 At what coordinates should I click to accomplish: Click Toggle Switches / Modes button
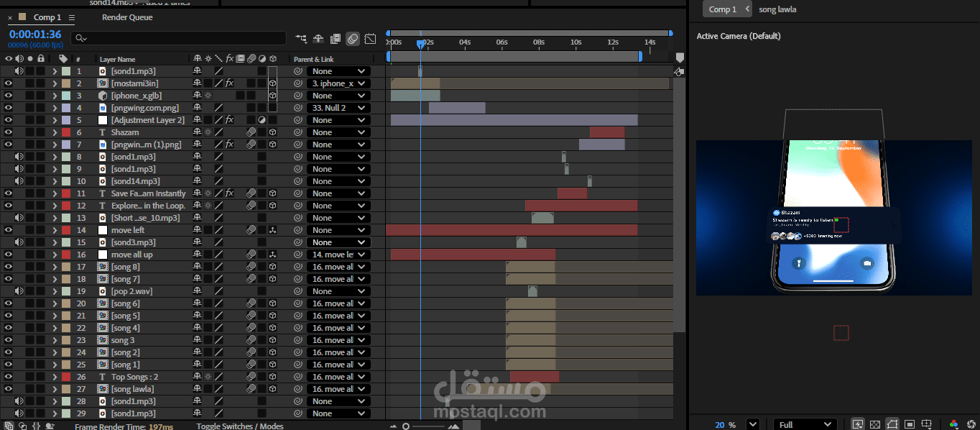(240, 426)
